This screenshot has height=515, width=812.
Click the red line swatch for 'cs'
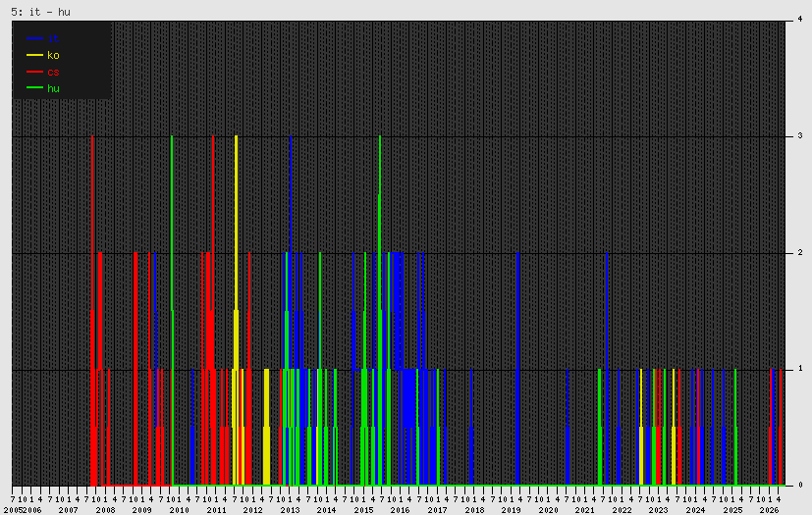pos(34,72)
